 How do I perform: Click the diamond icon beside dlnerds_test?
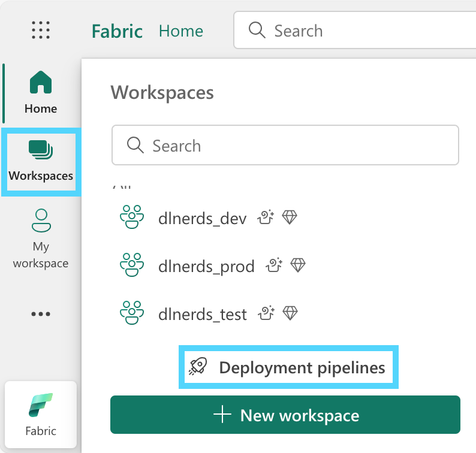(290, 313)
